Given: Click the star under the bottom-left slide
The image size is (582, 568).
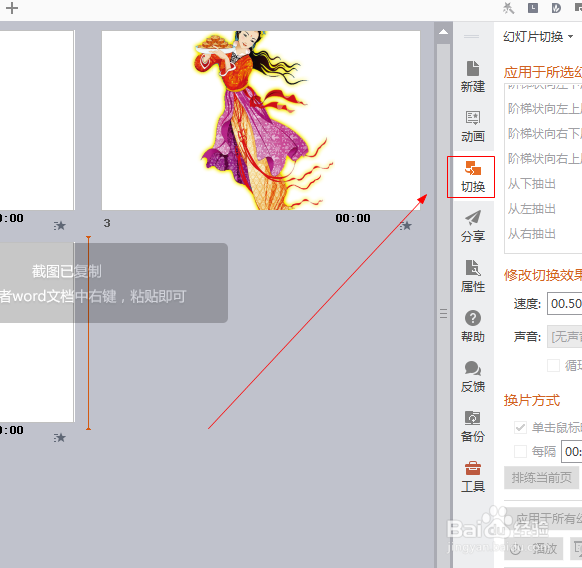Looking at the screenshot, I should pyautogui.click(x=60, y=438).
